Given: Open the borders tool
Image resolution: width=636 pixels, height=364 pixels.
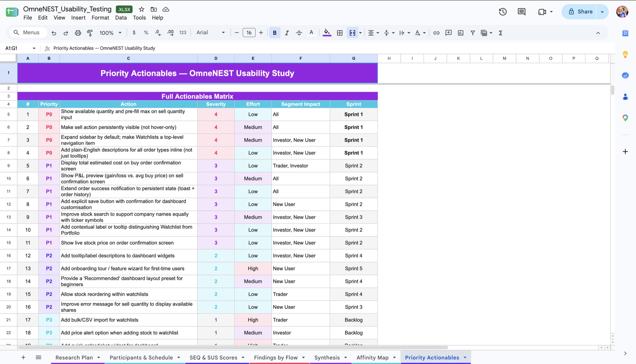Looking at the screenshot, I should coord(340,33).
